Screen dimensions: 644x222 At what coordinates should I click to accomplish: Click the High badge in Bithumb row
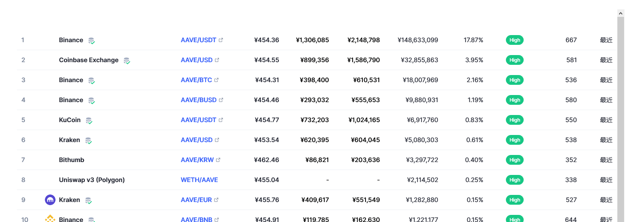point(514,160)
